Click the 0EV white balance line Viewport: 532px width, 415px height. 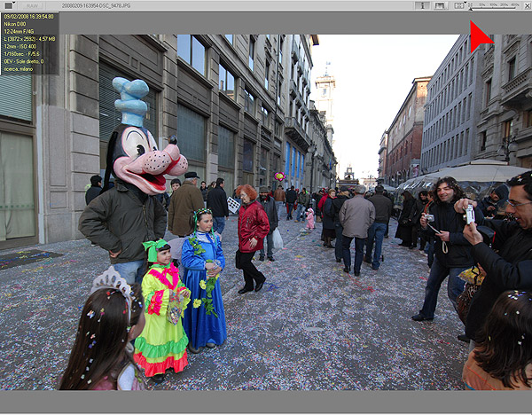(24, 61)
